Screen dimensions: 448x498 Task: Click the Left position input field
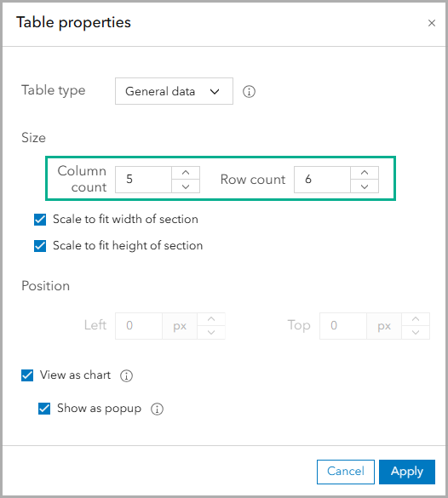139,326
